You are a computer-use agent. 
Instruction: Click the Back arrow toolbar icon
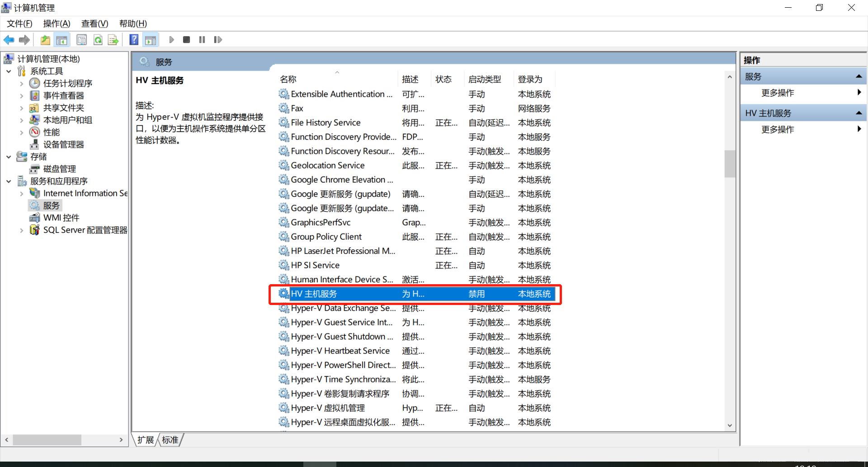tap(9, 40)
